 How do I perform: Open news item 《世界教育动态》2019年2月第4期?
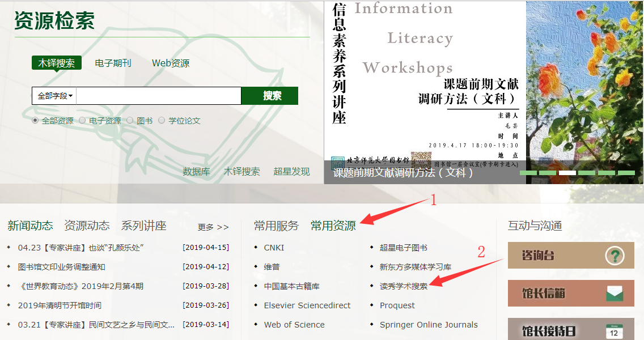(x=81, y=286)
